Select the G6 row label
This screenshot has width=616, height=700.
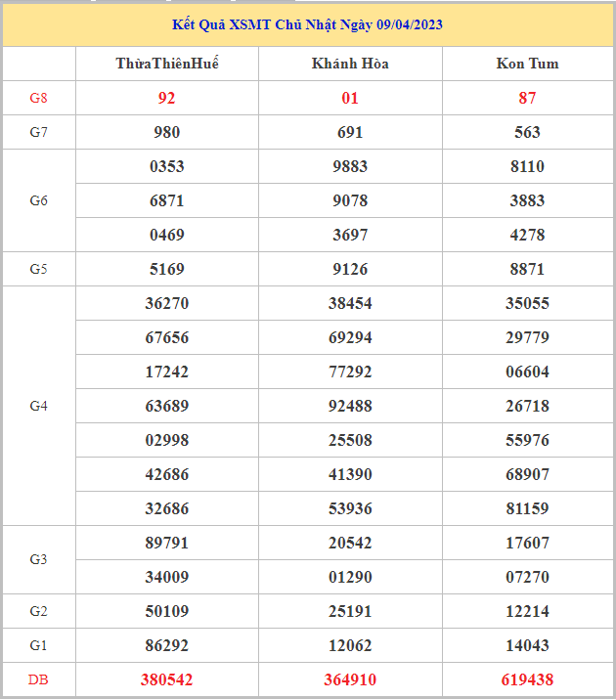point(39,200)
